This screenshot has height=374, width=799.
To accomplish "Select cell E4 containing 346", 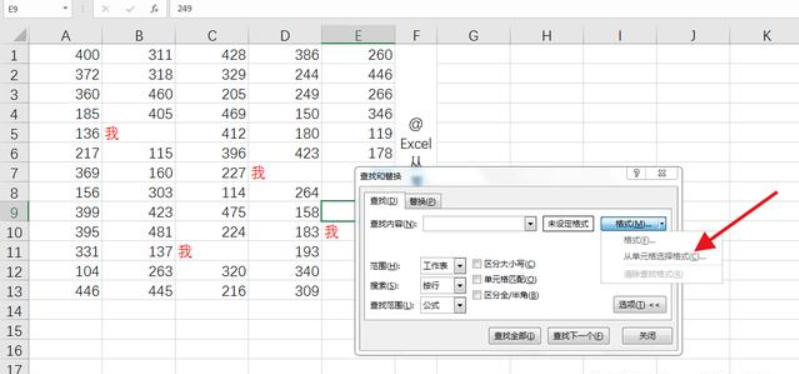I will [358, 114].
